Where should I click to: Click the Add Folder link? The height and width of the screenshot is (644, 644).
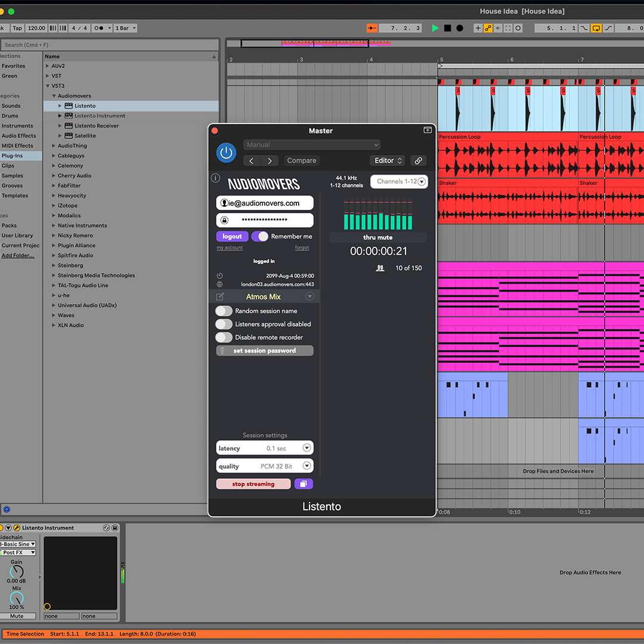coord(18,255)
